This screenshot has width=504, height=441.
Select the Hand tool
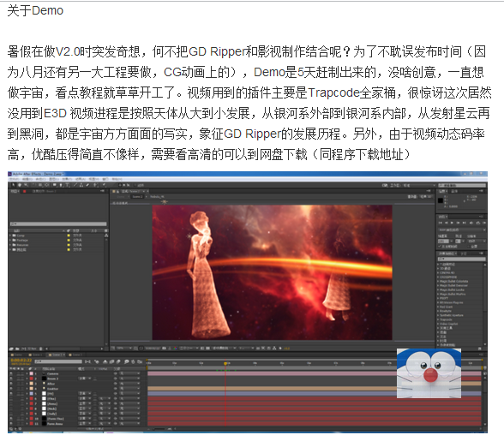coord(20,185)
